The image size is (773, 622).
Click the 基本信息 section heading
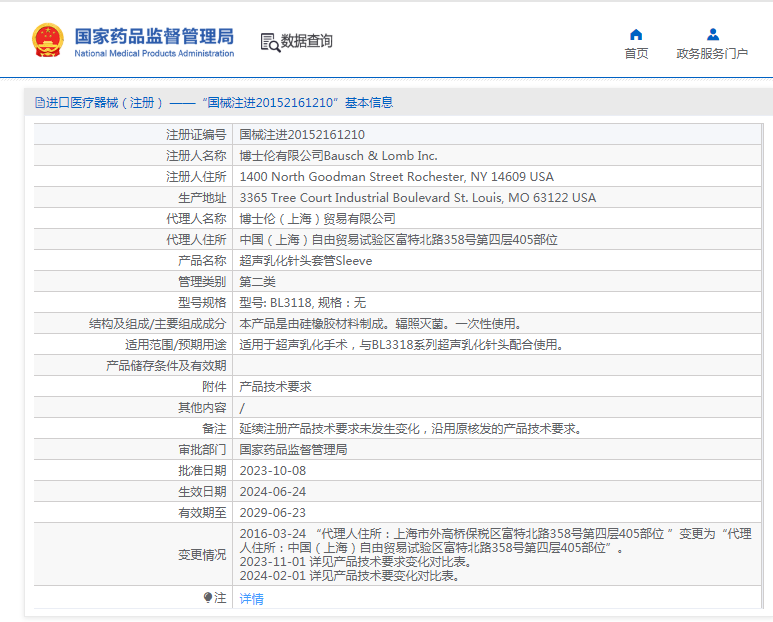point(369,103)
